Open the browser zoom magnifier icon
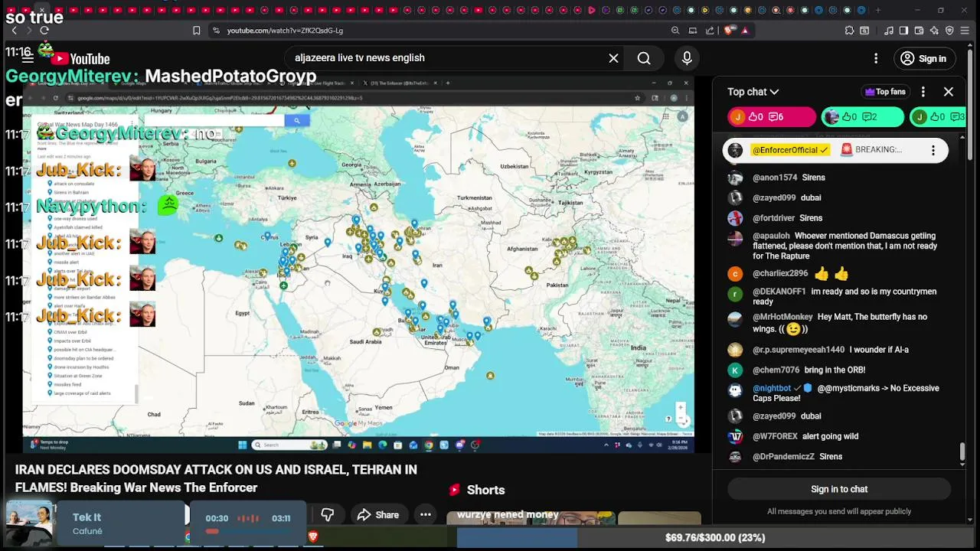This screenshot has height=551, width=980. click(x=675, y=31)
